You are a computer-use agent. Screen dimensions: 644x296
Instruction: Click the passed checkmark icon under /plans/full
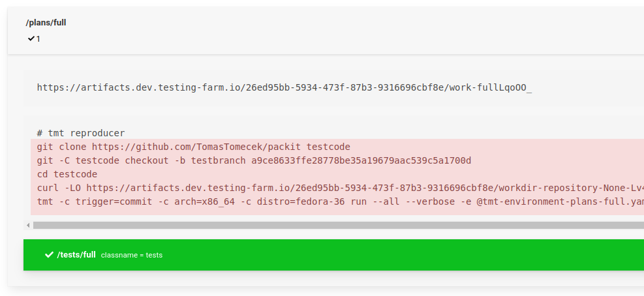click(31, 39)
